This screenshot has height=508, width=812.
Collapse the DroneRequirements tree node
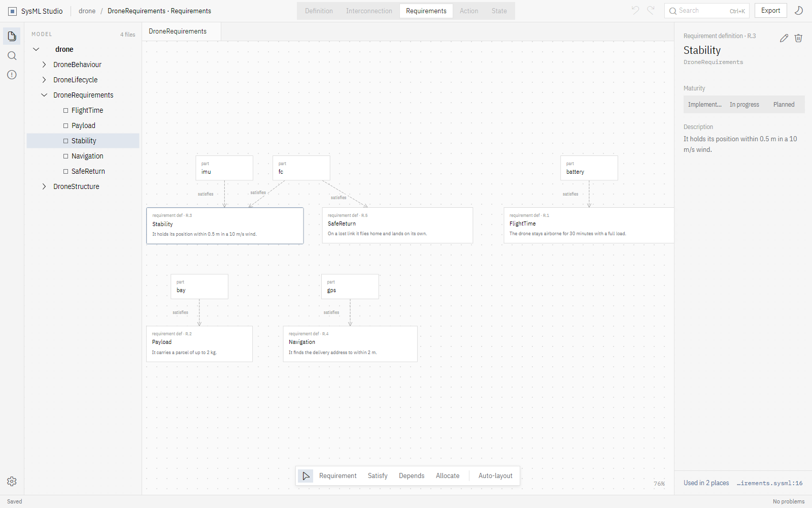pyautogui.click(x=44, y=95)
